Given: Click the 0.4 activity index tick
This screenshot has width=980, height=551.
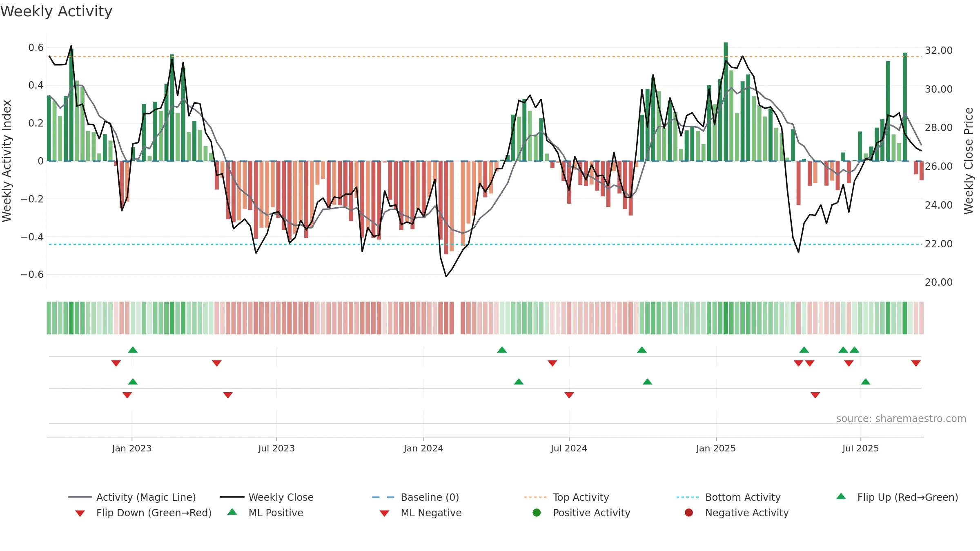Looking at the screenshot, I should [x=36, y=85].
